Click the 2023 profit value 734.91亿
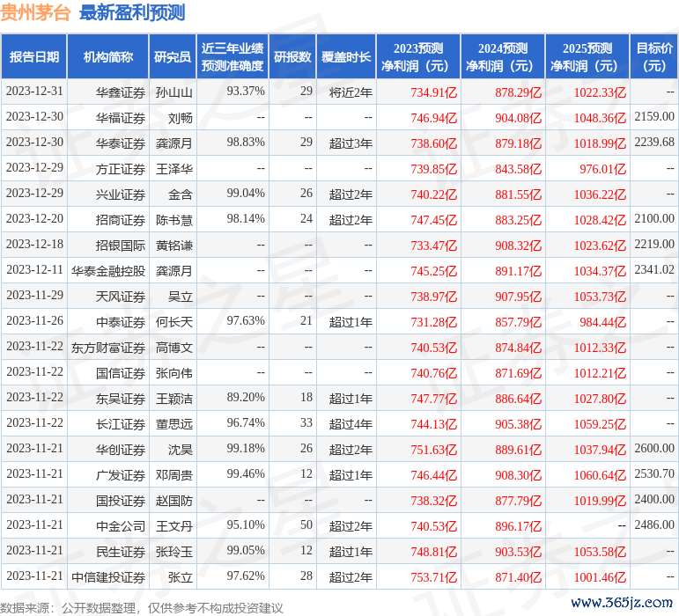The width and height of the screenshot is (679, 616). coord(434,92)
